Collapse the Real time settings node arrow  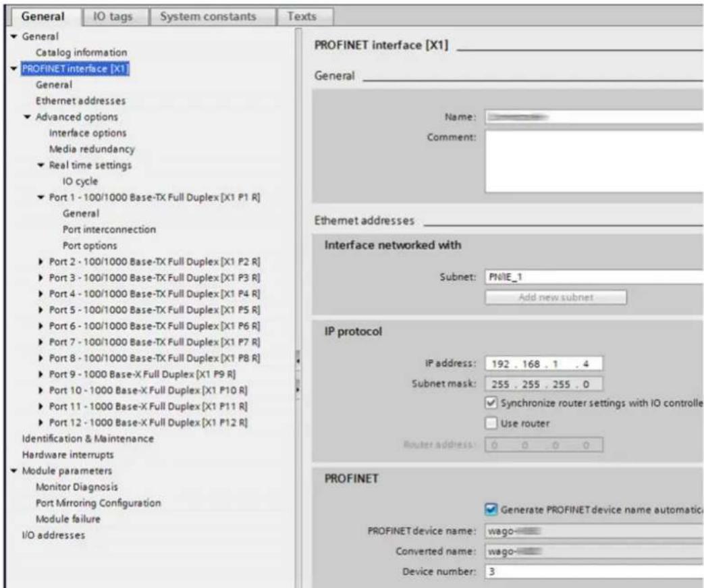coord(41,165)
